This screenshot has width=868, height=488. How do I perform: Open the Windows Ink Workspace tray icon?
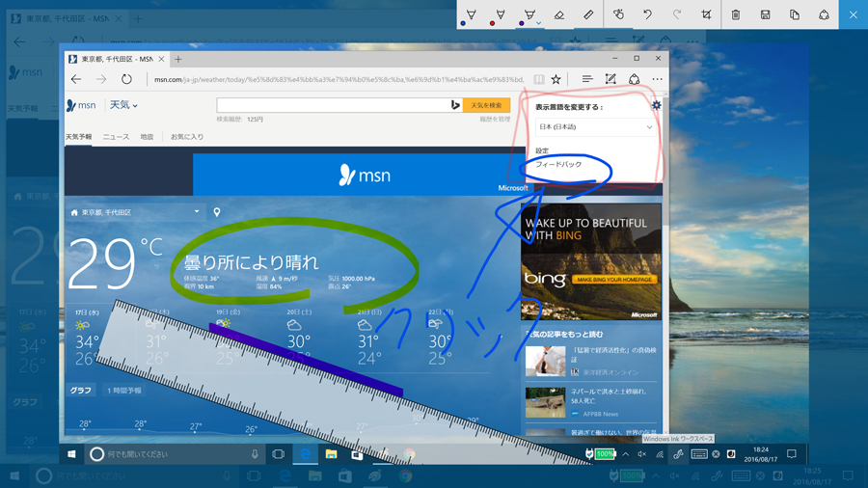tap(678, 454)
